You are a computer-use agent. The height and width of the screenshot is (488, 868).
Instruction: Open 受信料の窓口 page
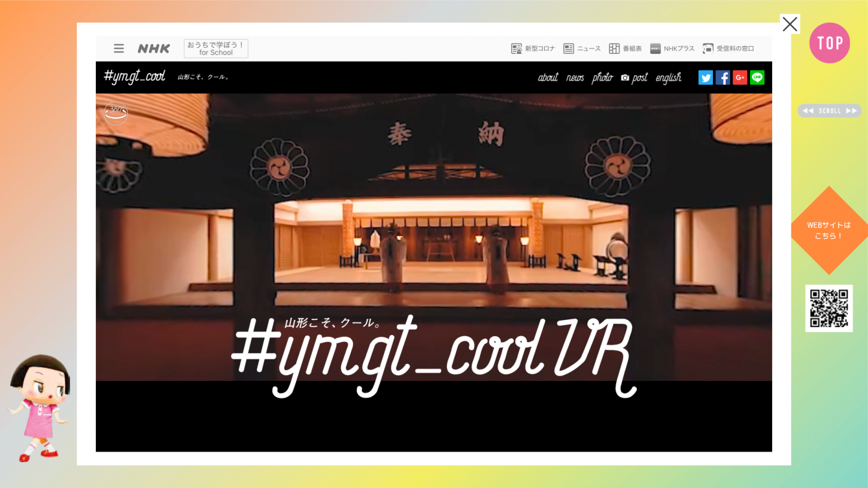click(728, 48)
